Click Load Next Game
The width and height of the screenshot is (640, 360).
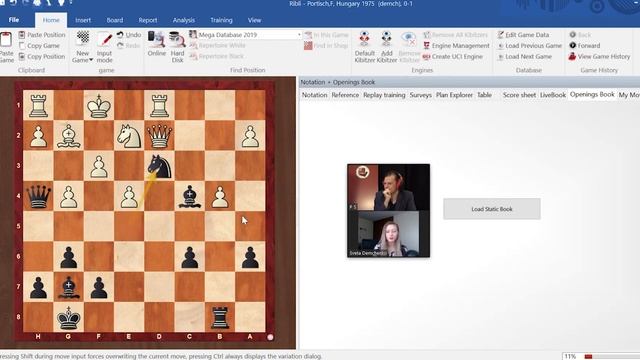click(524, 56)
